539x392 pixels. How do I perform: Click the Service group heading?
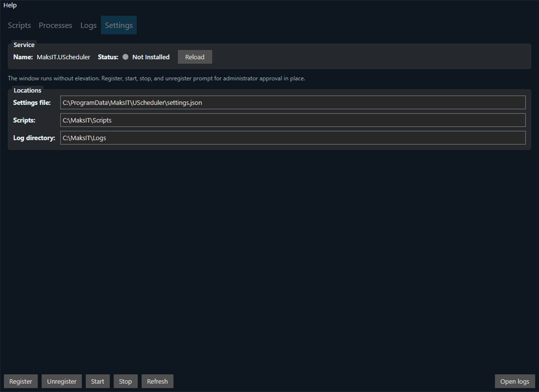24,45
